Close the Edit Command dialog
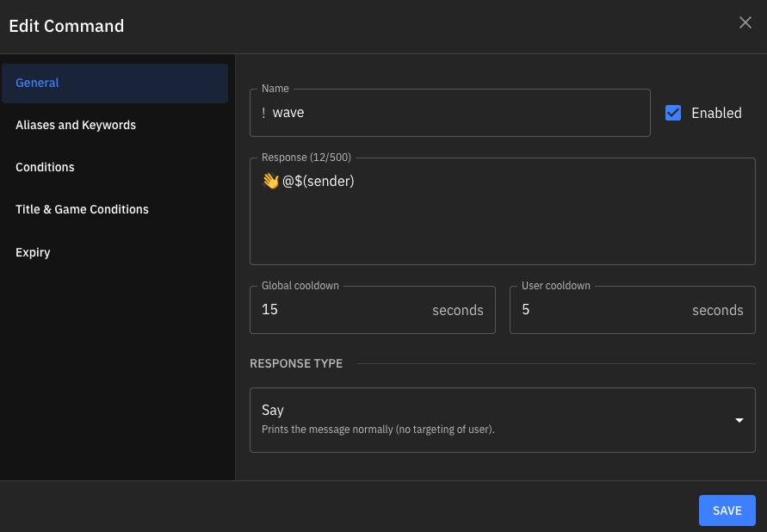Screen dimensions: 767x532 [745, 23]
